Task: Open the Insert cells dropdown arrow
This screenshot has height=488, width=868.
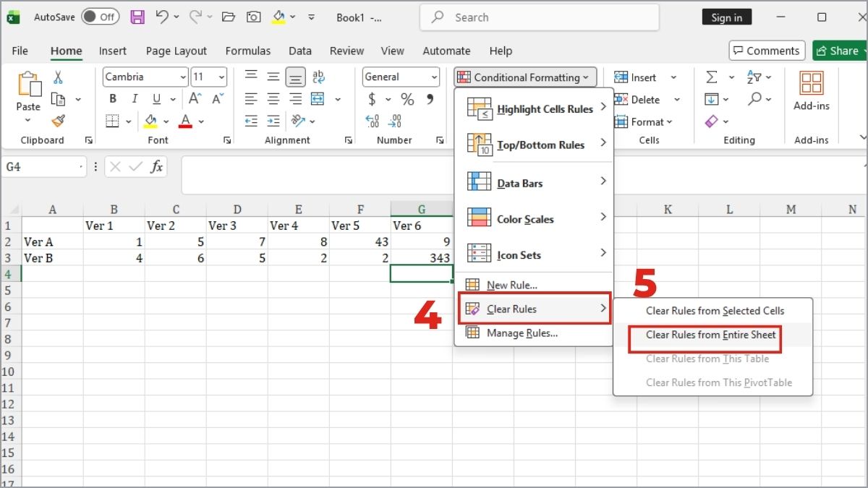Action: point(673,77)
